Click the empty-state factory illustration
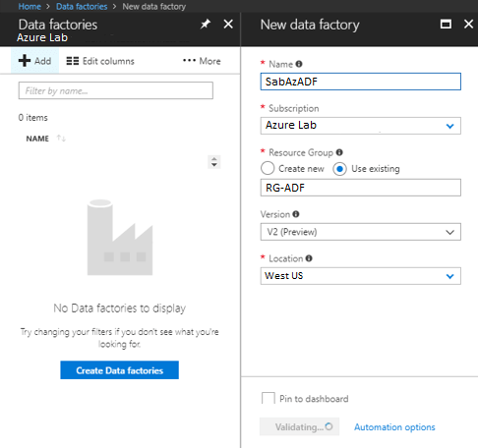 point(120,238)
